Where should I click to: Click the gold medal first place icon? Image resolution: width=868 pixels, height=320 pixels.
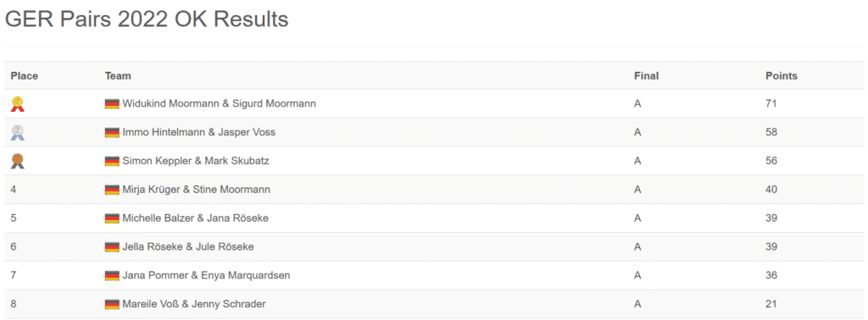coord(18,104)
